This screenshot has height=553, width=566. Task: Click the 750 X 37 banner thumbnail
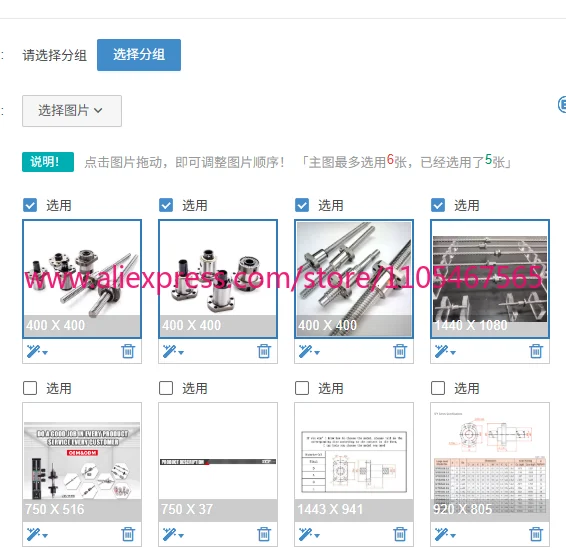tap(218, 462)
